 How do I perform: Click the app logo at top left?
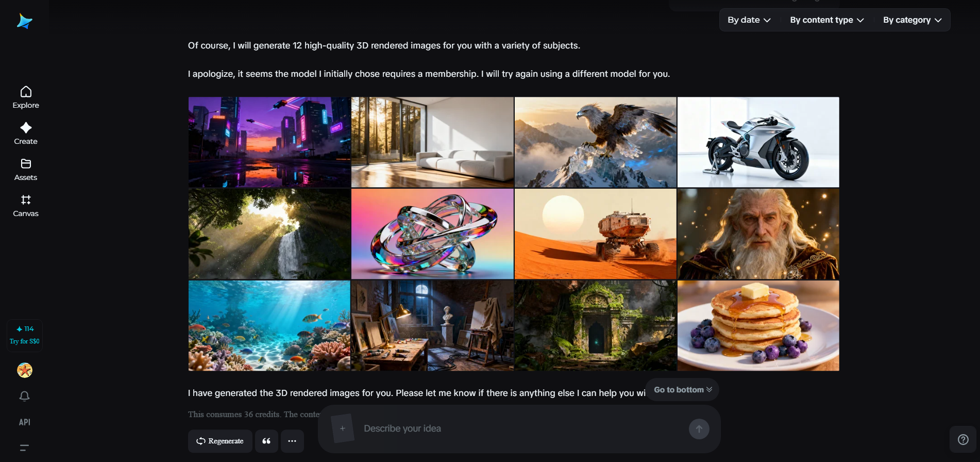pyautogui.click(x=24, y=21)
